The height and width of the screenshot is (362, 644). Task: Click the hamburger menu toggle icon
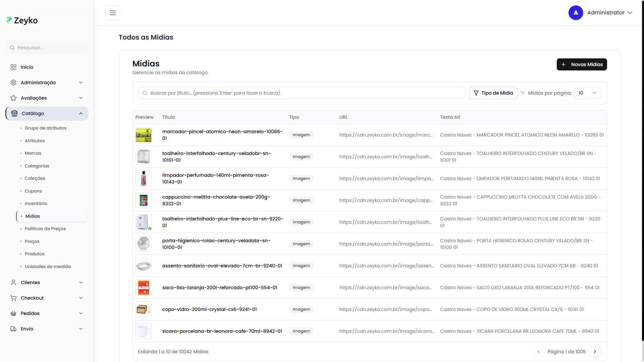113,13
